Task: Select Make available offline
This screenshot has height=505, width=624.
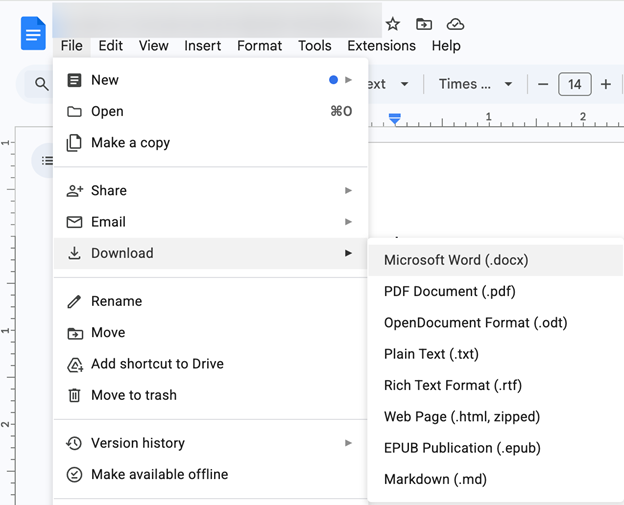Action: pos(211,474)
